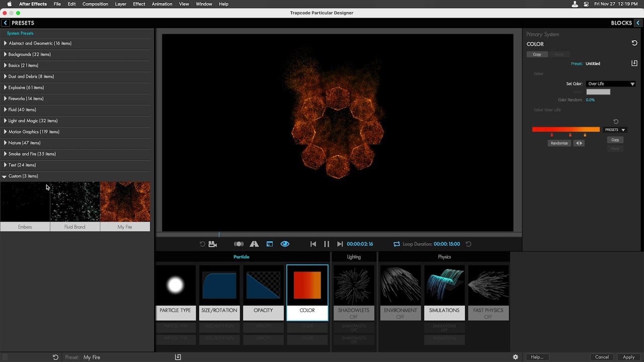Open the Animation menu
The image size is (644, 362).
pos(162,4)
